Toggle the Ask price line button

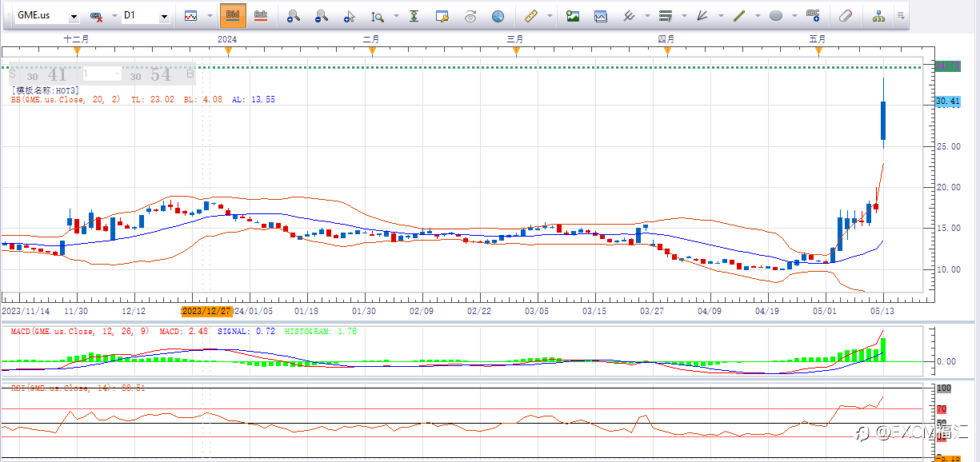260,15
